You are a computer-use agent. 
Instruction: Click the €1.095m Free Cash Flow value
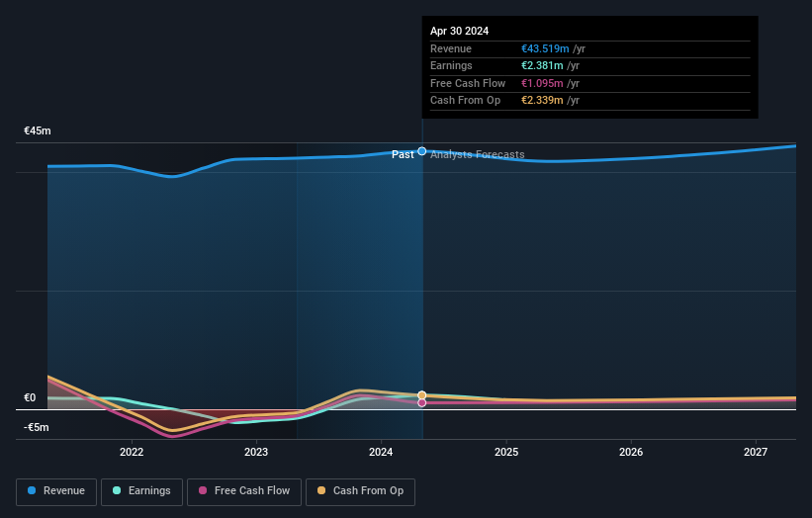[542, 83]
